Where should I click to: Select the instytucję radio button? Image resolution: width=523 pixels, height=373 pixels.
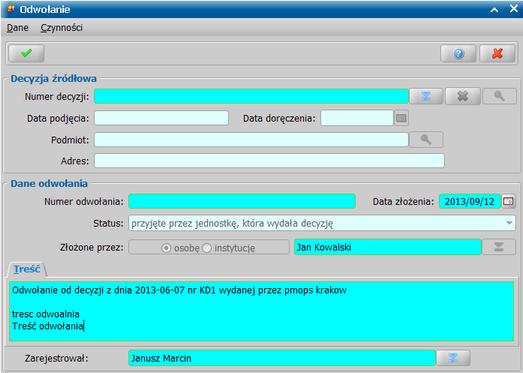tap(207, 248)
